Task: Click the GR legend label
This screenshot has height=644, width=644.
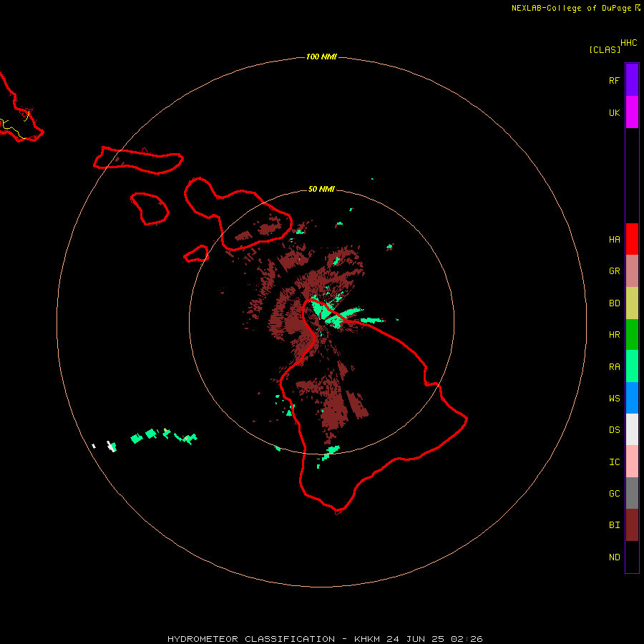Action: pos(614,271)
